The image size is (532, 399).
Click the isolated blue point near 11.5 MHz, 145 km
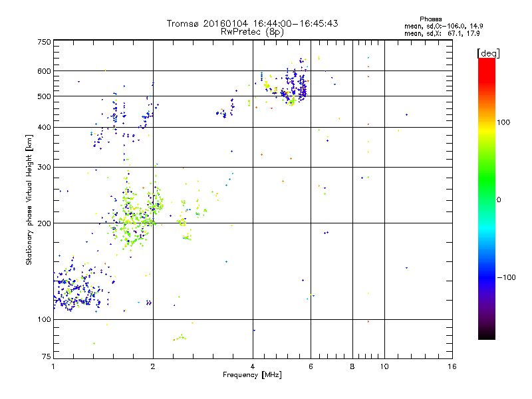406,268
